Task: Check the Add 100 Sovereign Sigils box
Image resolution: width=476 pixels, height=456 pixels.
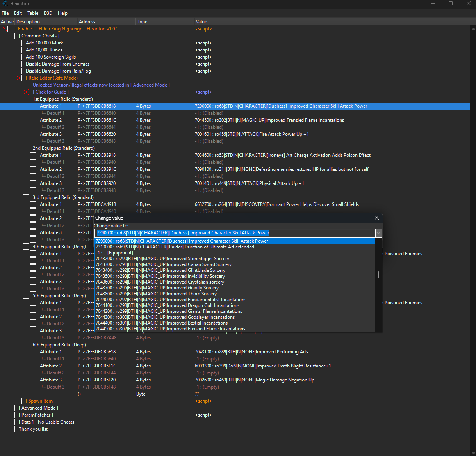Action: pos(19,57)
